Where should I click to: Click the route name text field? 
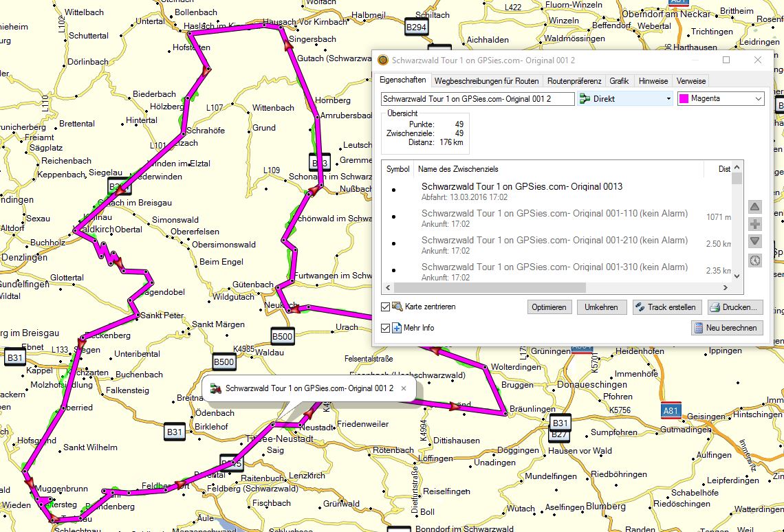[x=477, y=99]
